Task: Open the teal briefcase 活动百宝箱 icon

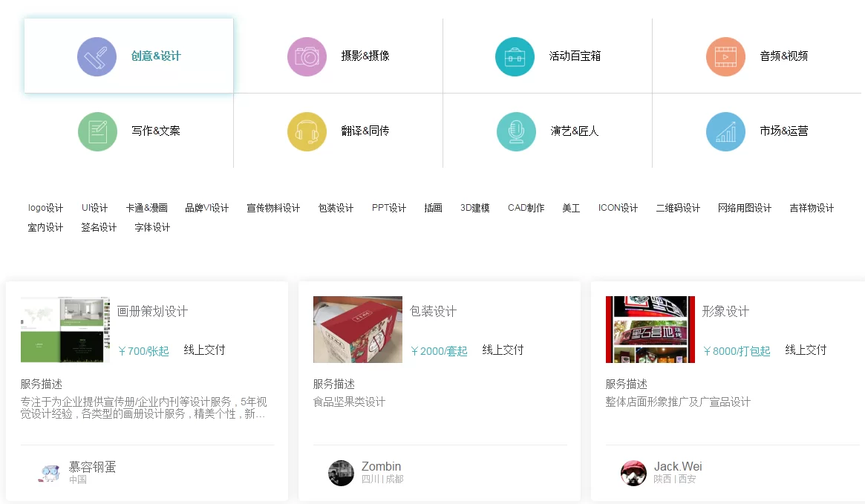Action: coord(515,56)
